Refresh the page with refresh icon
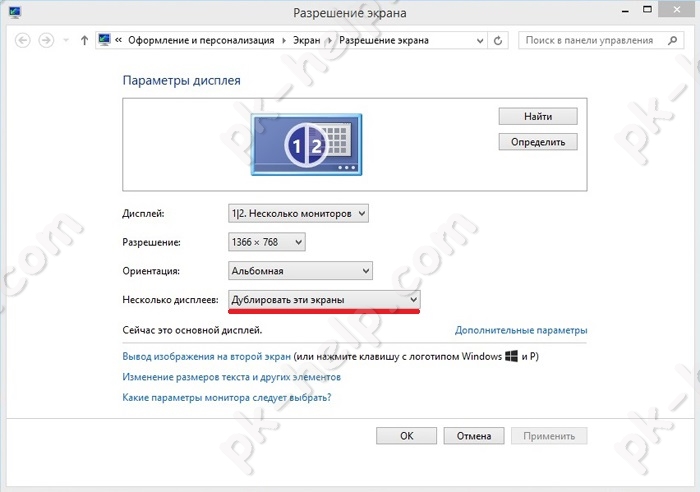This screenshot has width=700, height=492. point(498,41)
